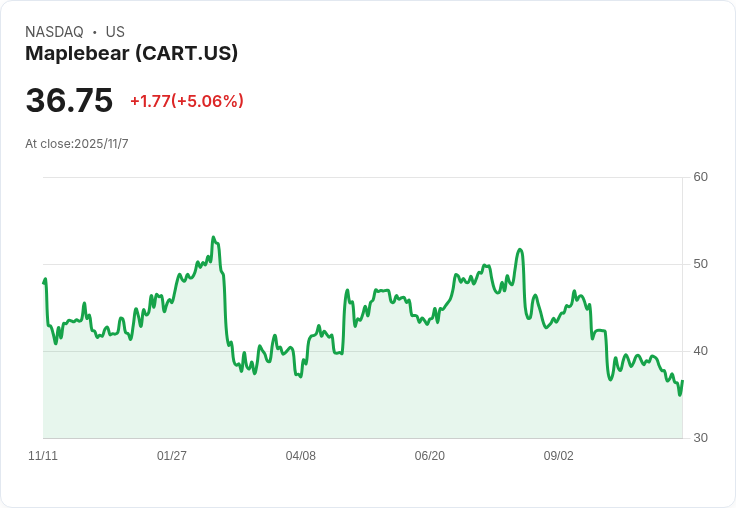Click the At close date text
This screenshot has width=736, height=508.
coord(77,144)
